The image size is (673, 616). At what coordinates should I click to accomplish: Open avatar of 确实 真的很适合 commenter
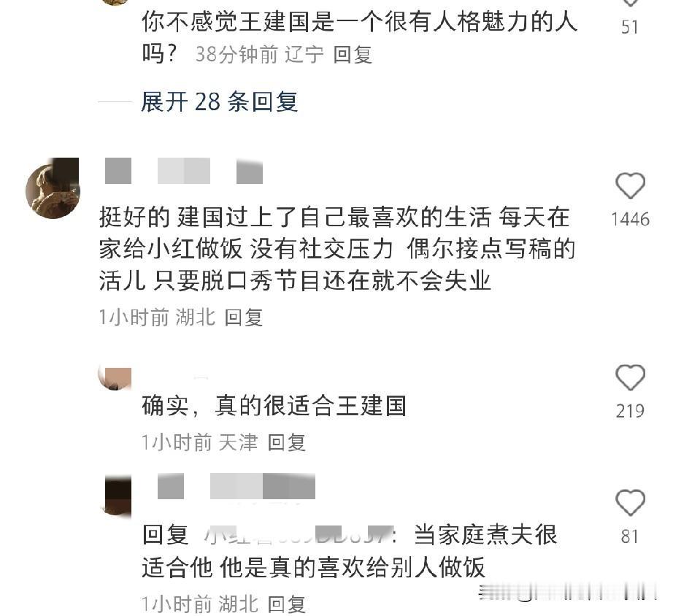(x=115, y=379)
